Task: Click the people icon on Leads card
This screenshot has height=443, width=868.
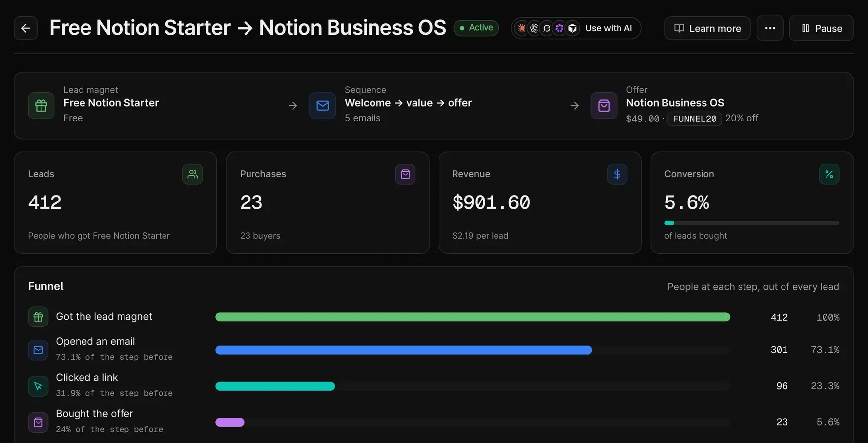Action: [x=193, y=174]
